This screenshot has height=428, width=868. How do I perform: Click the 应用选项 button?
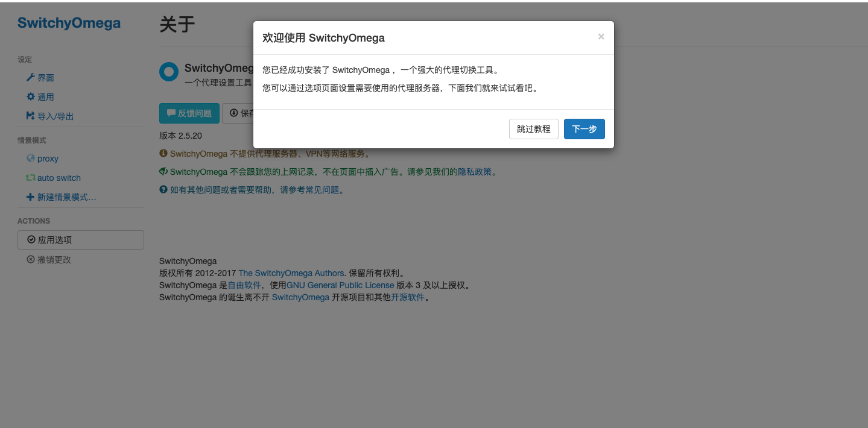(81, 240)
